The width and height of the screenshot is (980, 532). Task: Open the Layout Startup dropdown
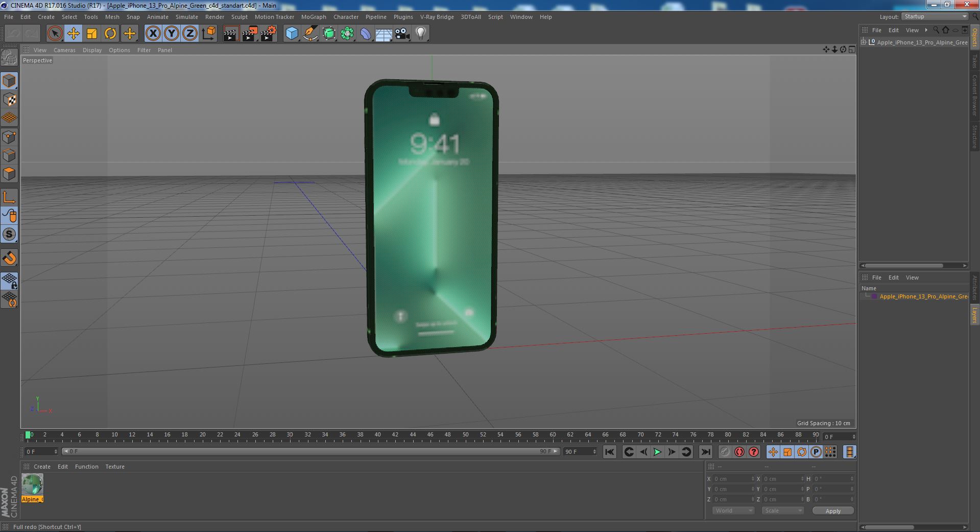coord(935,17)
